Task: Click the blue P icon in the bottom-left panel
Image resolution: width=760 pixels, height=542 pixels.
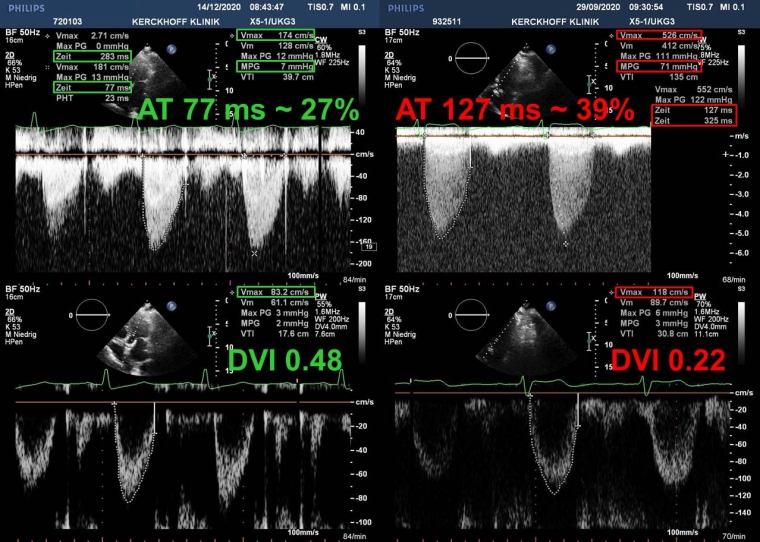Action: pos(171,306)
